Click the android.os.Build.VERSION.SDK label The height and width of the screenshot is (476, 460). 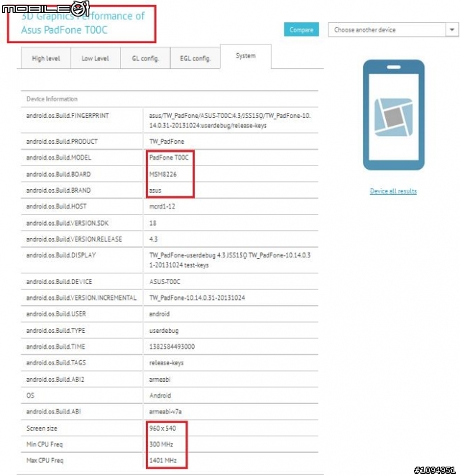[67, 223]
